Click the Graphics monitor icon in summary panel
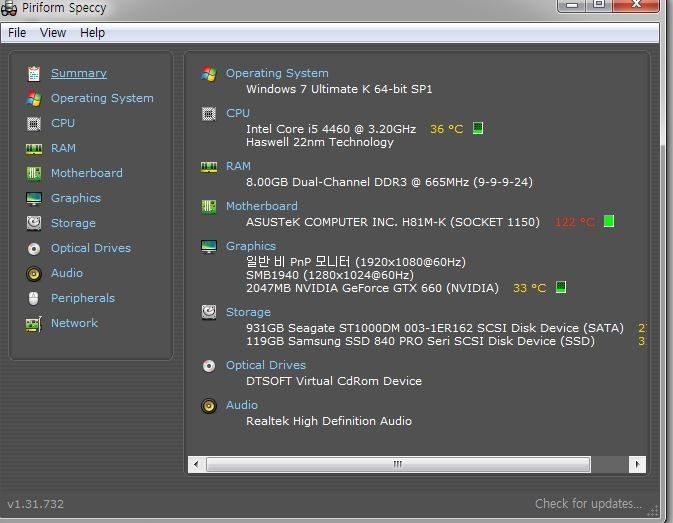 (209, 247)
